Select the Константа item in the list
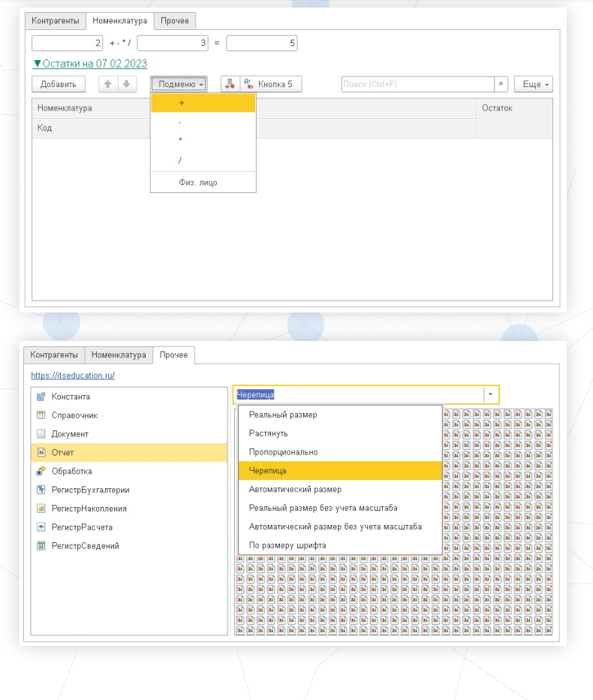 [71, 396]
